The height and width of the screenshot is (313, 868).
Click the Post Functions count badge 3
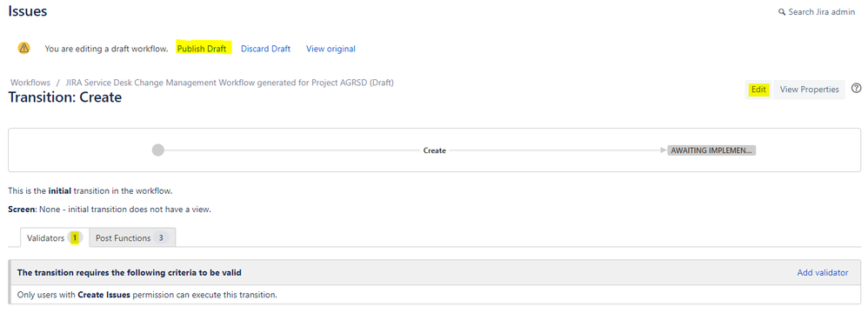161,237
